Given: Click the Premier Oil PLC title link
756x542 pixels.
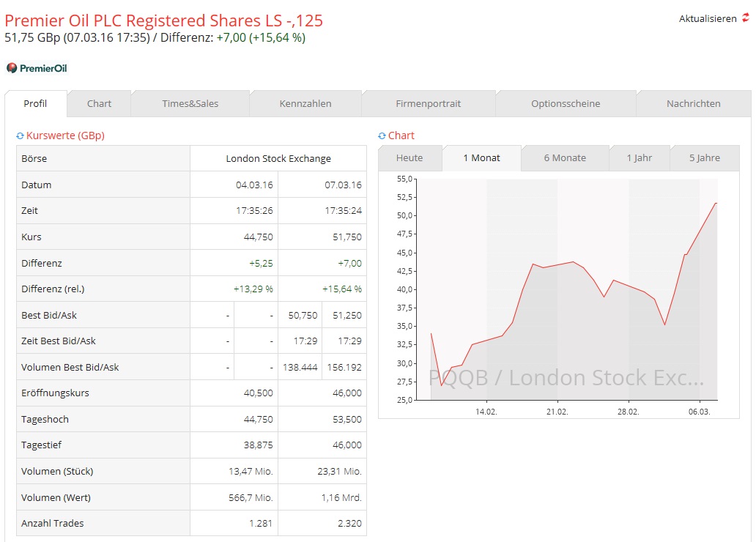Looking at the screenshot, I should coord(163,21).
